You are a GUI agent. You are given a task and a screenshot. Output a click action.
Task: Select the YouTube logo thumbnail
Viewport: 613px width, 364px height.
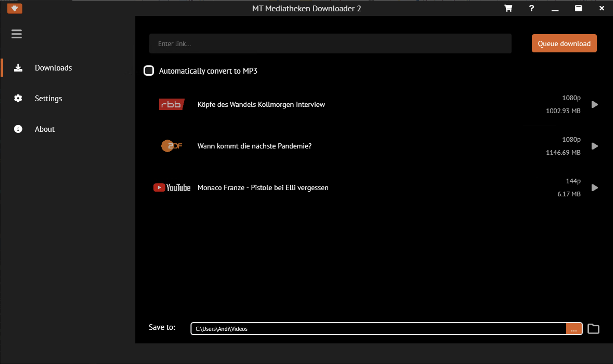pos(172,187)
